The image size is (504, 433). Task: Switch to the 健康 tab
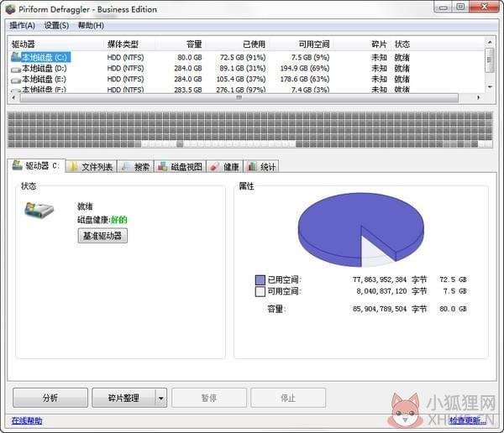pyautogui.click(x=224, y=166)
